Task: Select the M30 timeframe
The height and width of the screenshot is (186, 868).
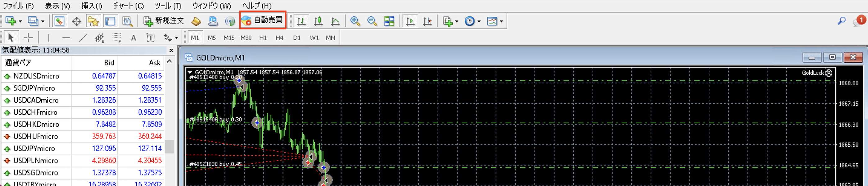Action: (x=246, y=38)
